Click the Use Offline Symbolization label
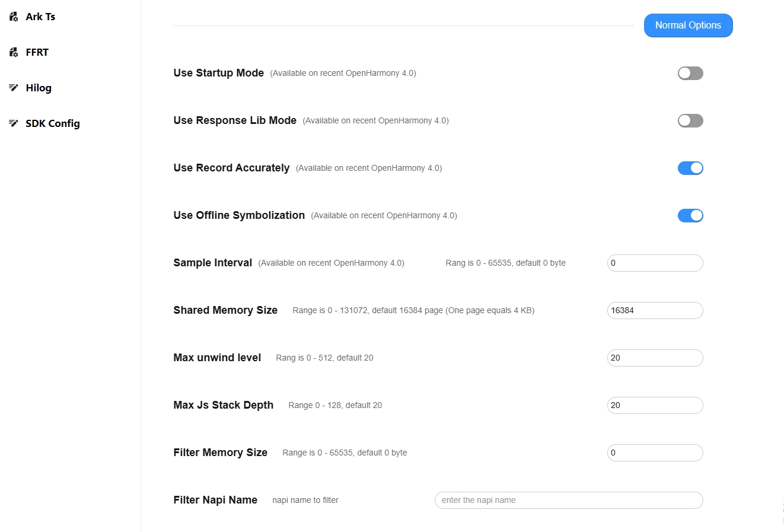This screenshot has width=784, height=532. tap(239, 215)
